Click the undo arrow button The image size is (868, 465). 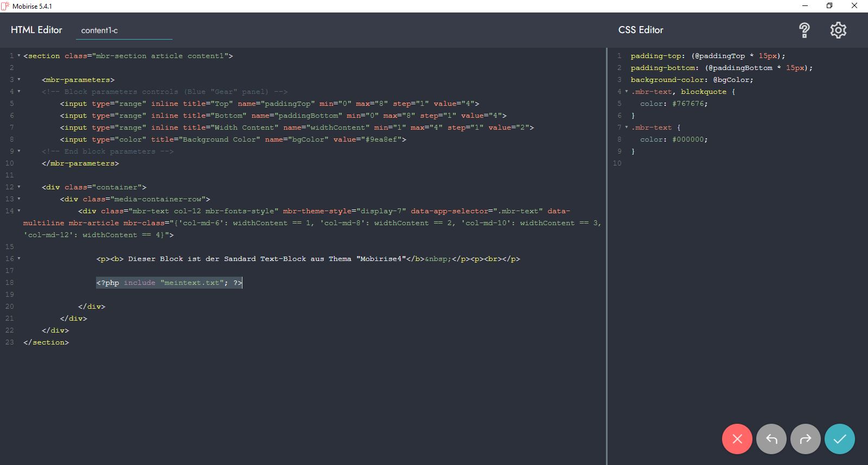tap(771, 438)
